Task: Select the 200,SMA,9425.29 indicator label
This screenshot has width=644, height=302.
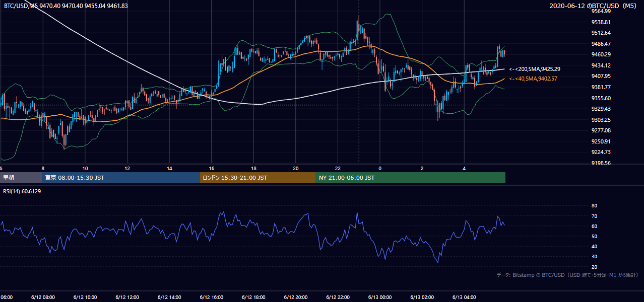Action: [535, 69]
